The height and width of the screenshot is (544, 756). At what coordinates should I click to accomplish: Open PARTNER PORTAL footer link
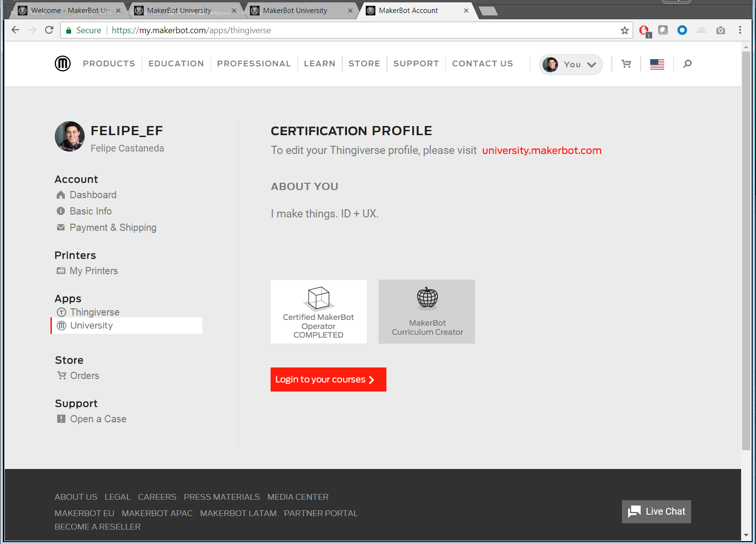pyautogui.click(x=321, y=513)
